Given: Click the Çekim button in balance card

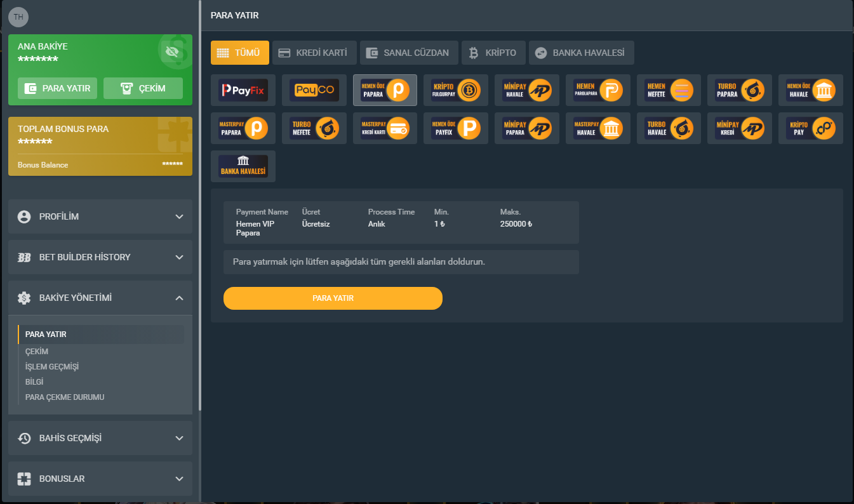Looking at the screenshot, I should pyautogui.click(x=143, y=88).
